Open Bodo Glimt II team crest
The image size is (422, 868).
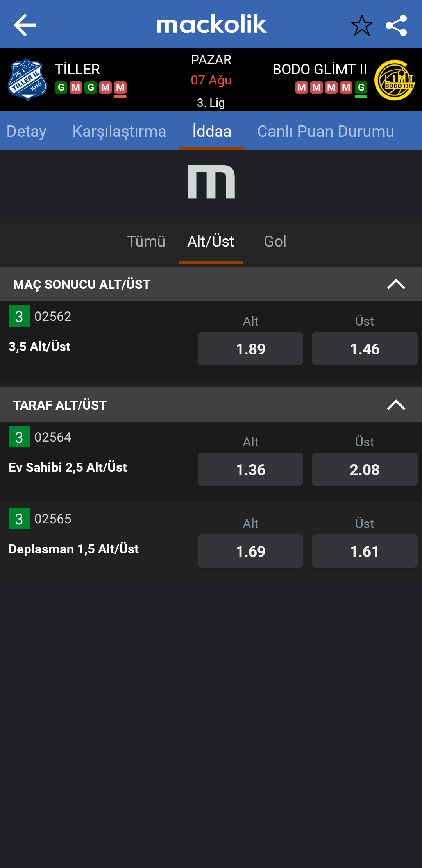point(395,80)
